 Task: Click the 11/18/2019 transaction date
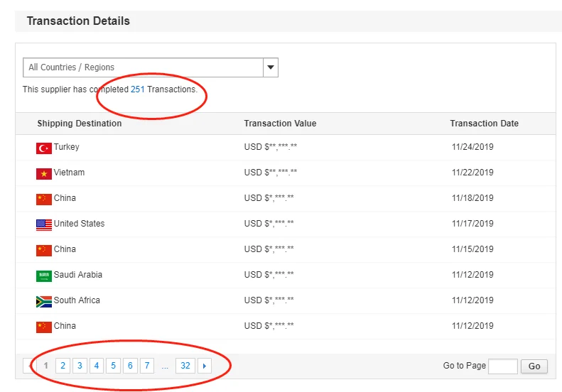coord(472,198)
